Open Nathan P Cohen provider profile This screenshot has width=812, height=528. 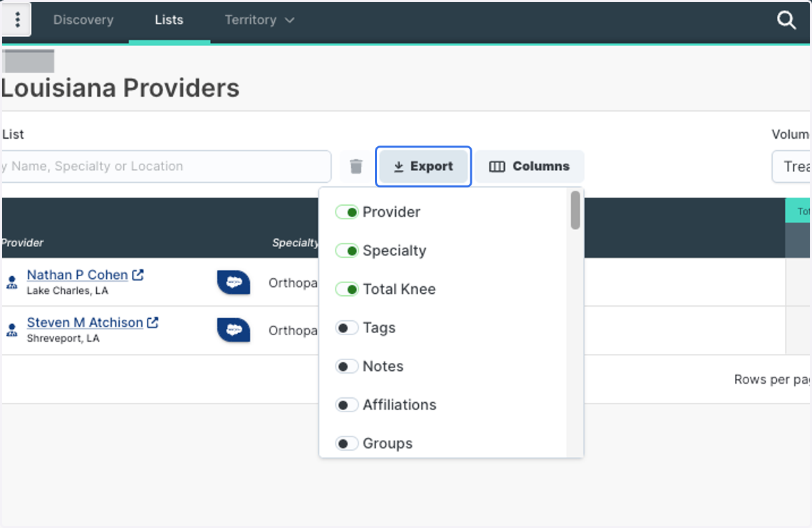tap(77, 275)
